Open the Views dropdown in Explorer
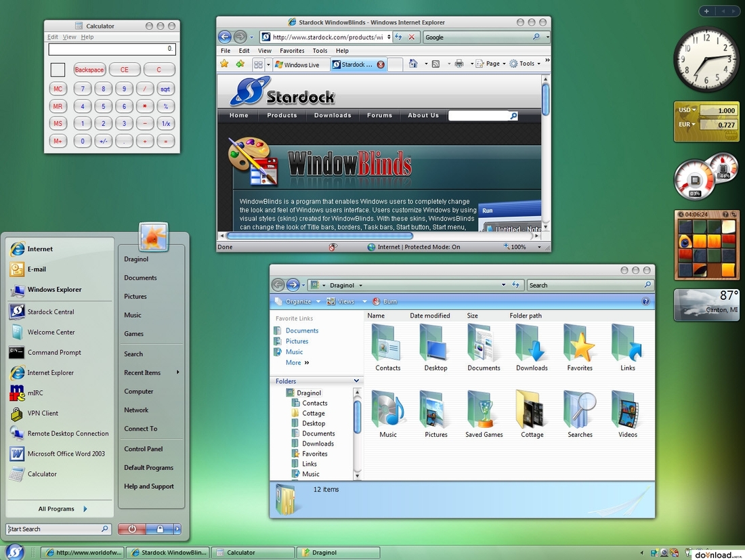Screen dimensions: 745x560 pyautogui.click(x=347, y=301)
